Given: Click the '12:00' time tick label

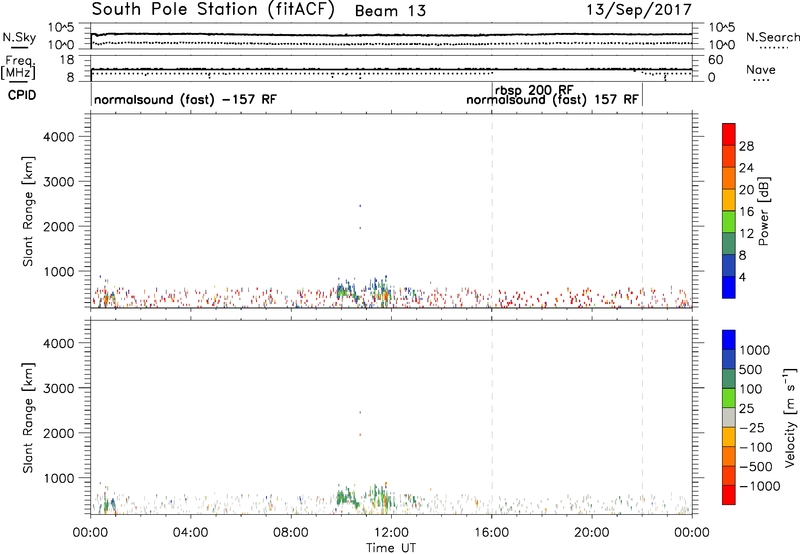Looking at the screenshot, I should tap(391, 533).
